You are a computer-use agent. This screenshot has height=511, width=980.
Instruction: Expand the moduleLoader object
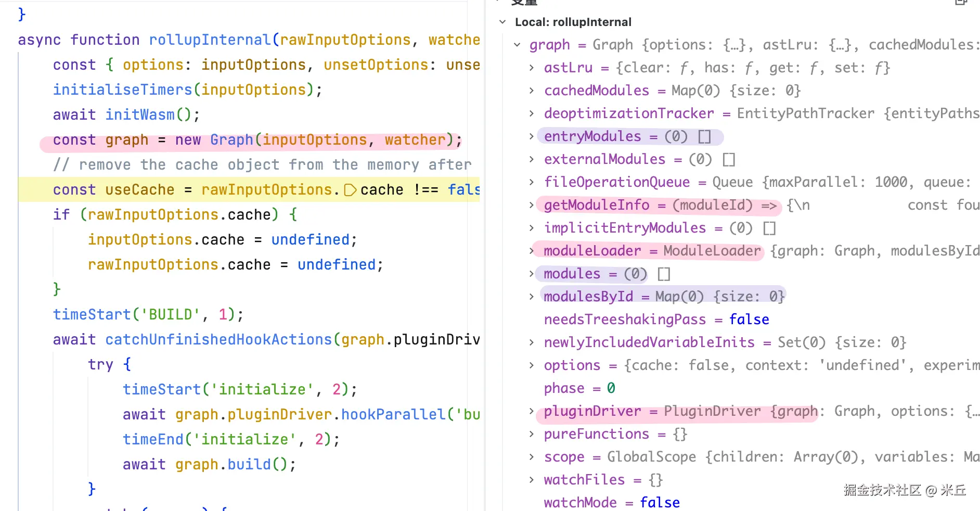pyautogui.click(x=531, y=251)
